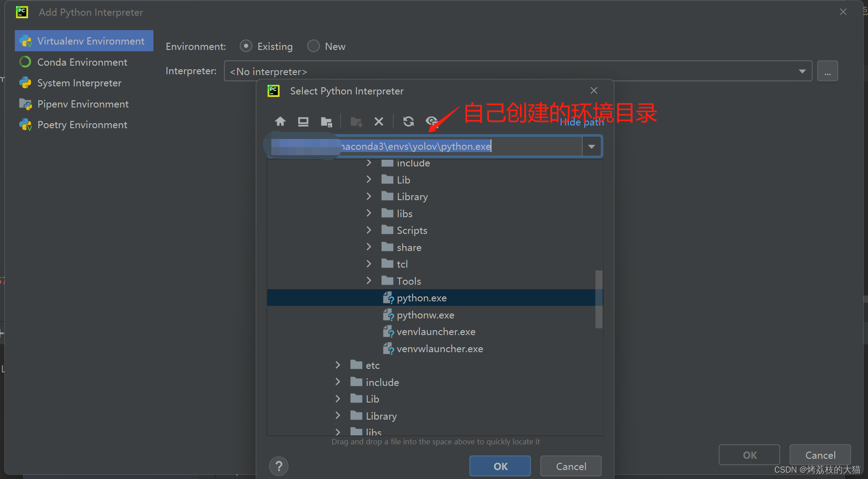Image resolution: width=868 pixels, height=479 pixels.
Task: Expand the Scripts folder
Action: (x=369, y=230)
